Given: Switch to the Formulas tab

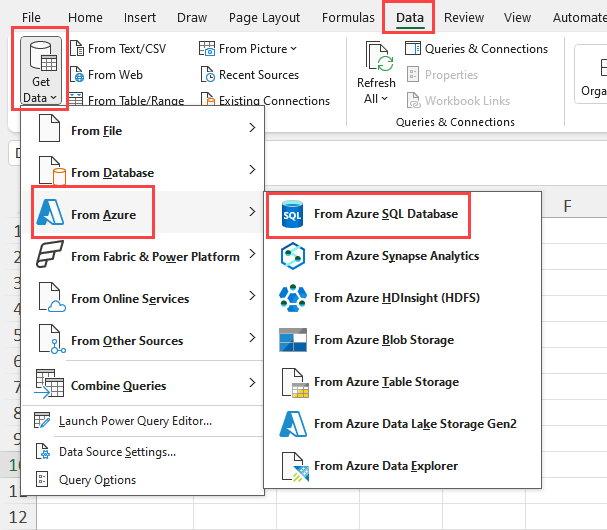Looking at the screenshot, I should click(x=348, y=17).
